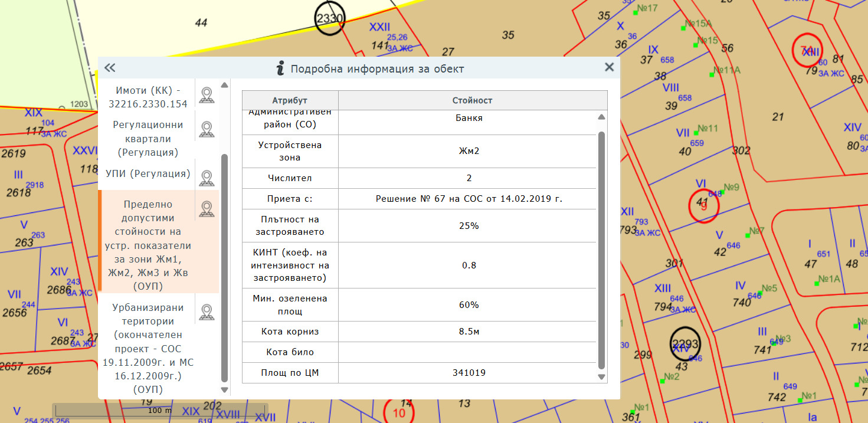Open the 'Урбанизирани територии (ОУП)' layer entry

click(148, 347)
